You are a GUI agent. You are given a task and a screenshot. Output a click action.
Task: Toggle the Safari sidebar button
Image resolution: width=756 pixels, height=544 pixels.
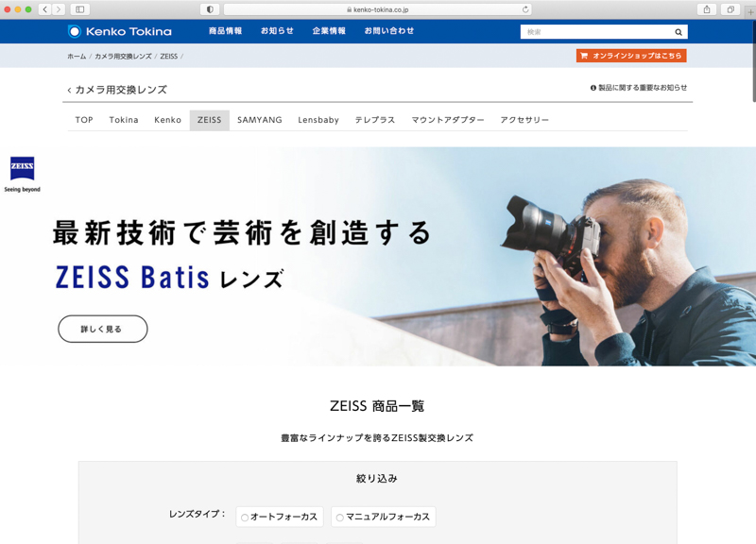point(80,9)
